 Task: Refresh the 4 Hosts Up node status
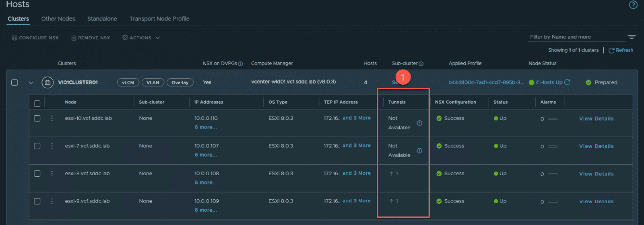pyautogui.click(x=567, y=82)
